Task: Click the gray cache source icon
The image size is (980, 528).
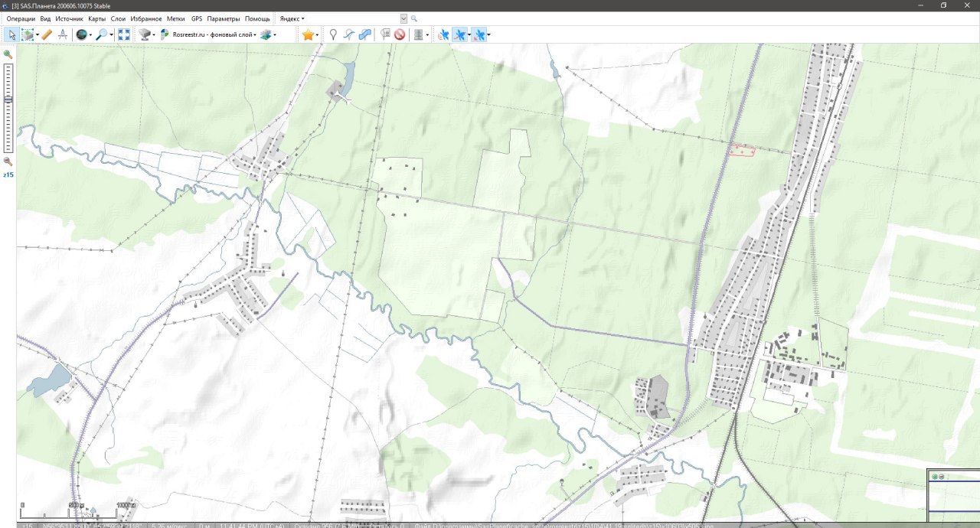Action: point(144,34)
